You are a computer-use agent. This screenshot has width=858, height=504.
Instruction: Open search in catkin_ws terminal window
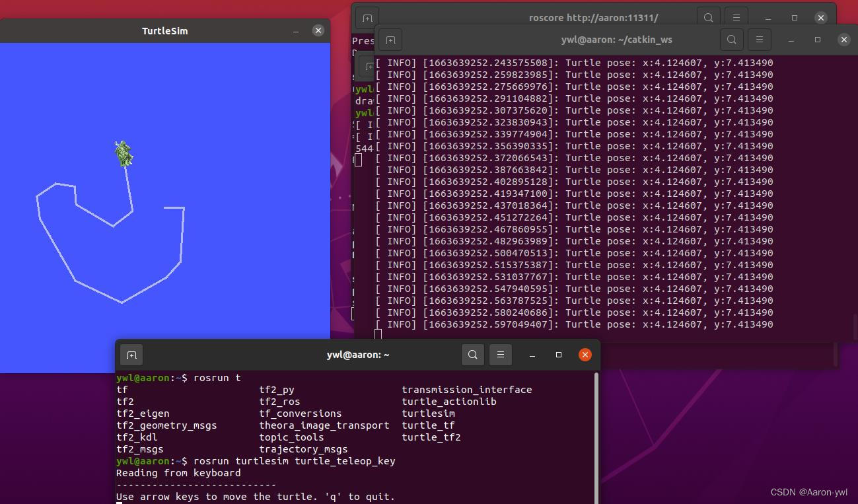(731, 40)
